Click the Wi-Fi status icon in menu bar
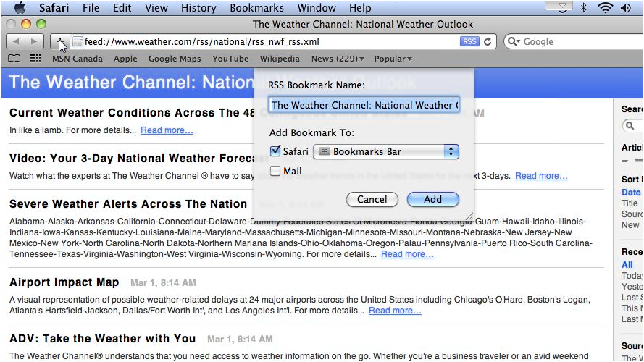The image size is (644, 362). pyautogui.click(x=605, y=8)
